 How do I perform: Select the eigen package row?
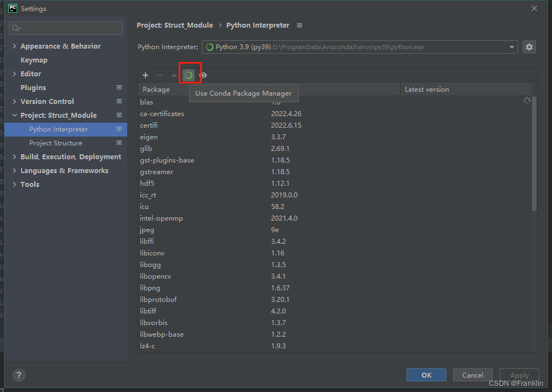point(335,137)
